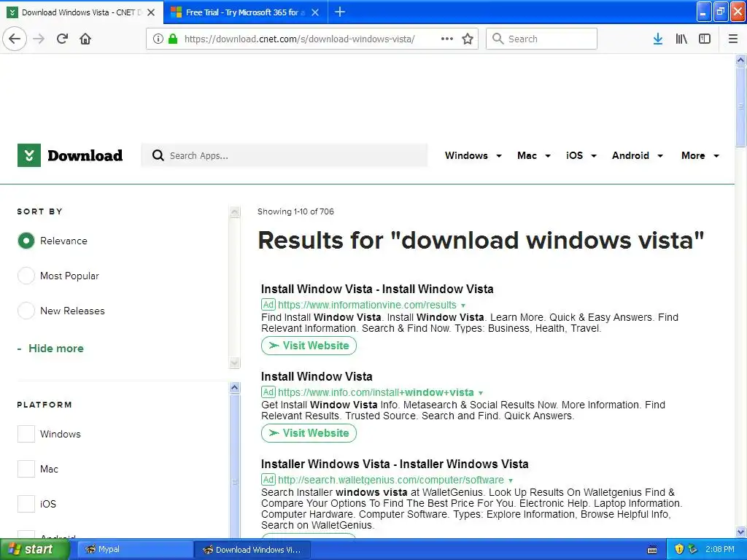The image size is (747, 560).
Task: Switch to the Free Trial Microsoft 365 tab
Action: click(245, 12)
